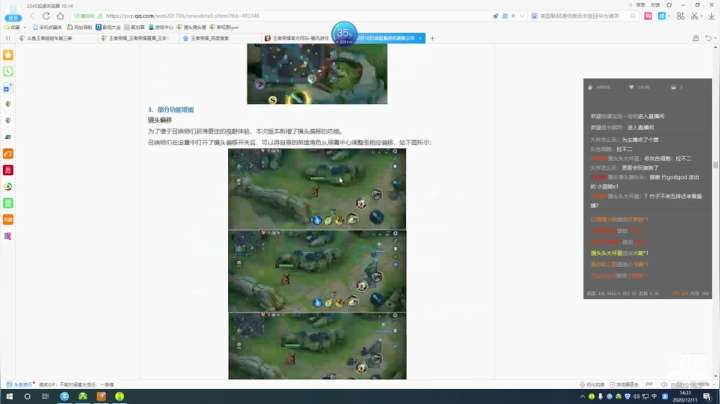720x404 pixels.
Task: Open the notification center icon
Action: (x=707, y=396)
